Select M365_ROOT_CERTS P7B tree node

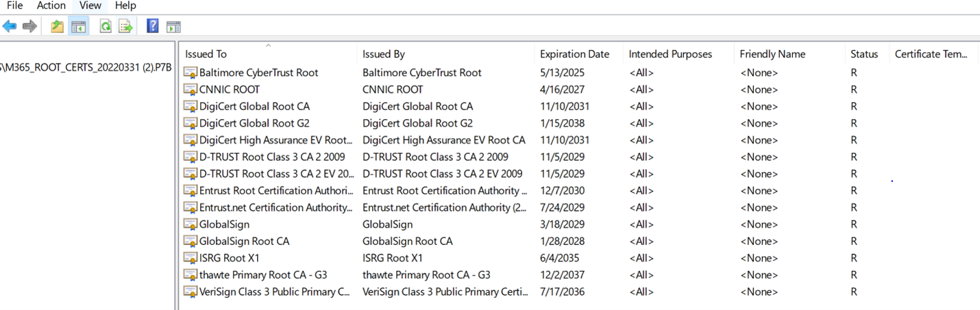pos(86,67)
